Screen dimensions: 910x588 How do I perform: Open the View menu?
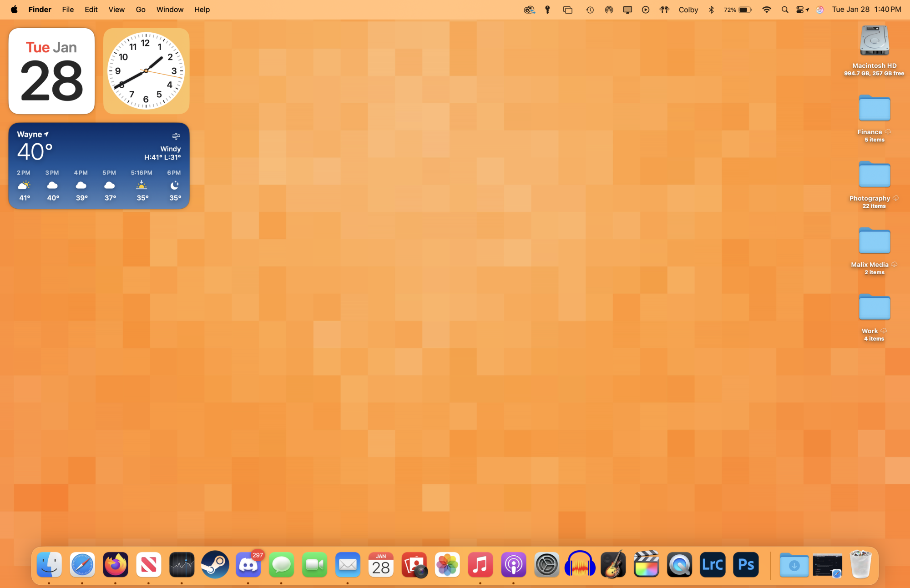pyautogui.click(x=116, y=9)
